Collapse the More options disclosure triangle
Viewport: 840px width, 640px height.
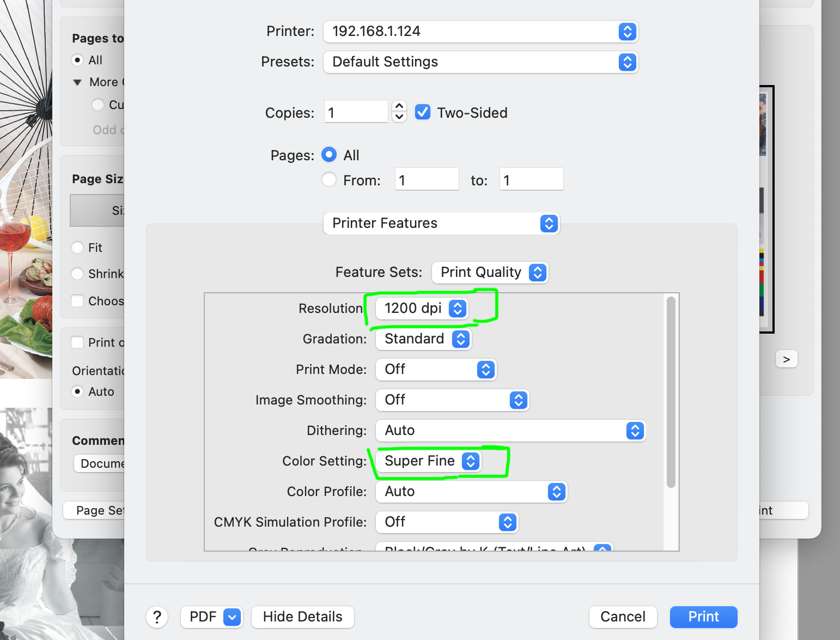[x=77, y=82]
